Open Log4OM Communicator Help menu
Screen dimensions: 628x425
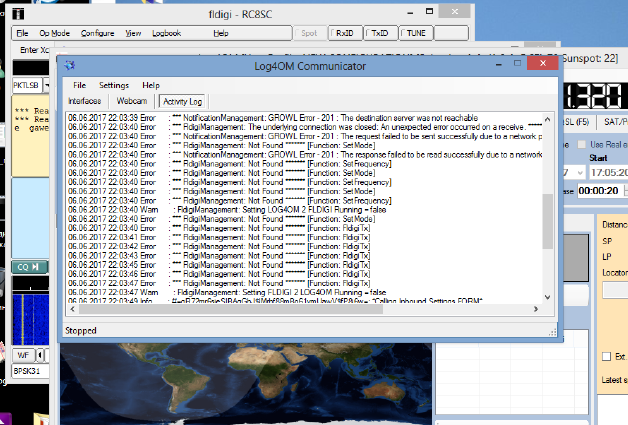coord(151,85)
